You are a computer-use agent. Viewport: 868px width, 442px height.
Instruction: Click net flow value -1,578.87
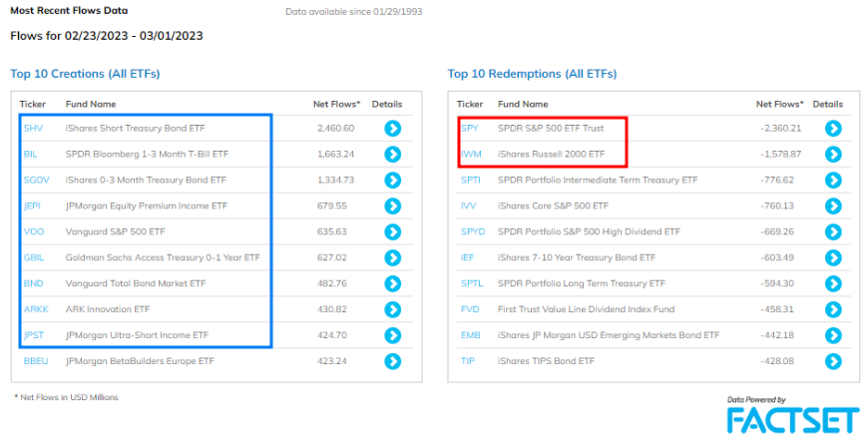[x=780, y=154]
